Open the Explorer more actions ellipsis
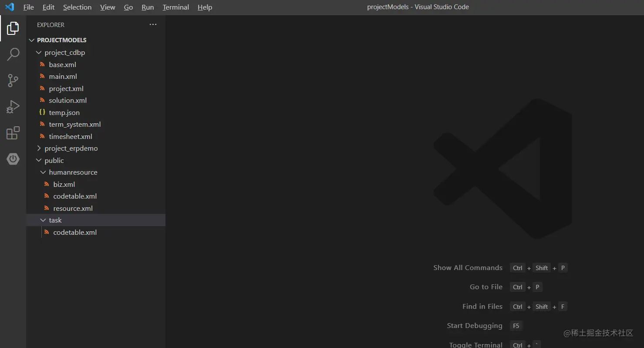The image size is (644, 348). tap(153, 25)
